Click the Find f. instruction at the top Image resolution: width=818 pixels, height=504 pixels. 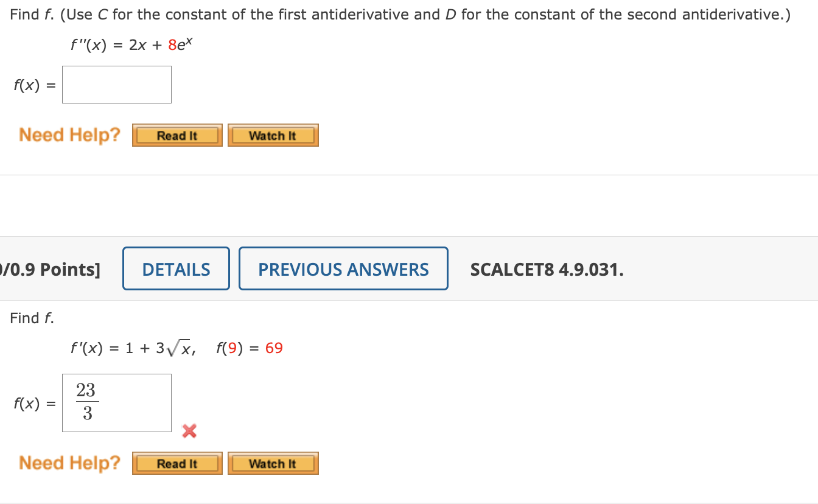pos(29,14)
